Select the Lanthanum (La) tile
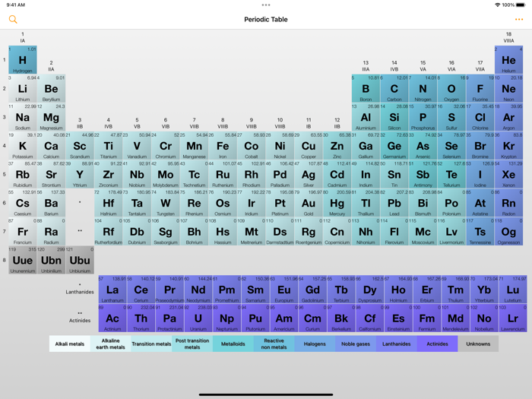 [112, 290]
